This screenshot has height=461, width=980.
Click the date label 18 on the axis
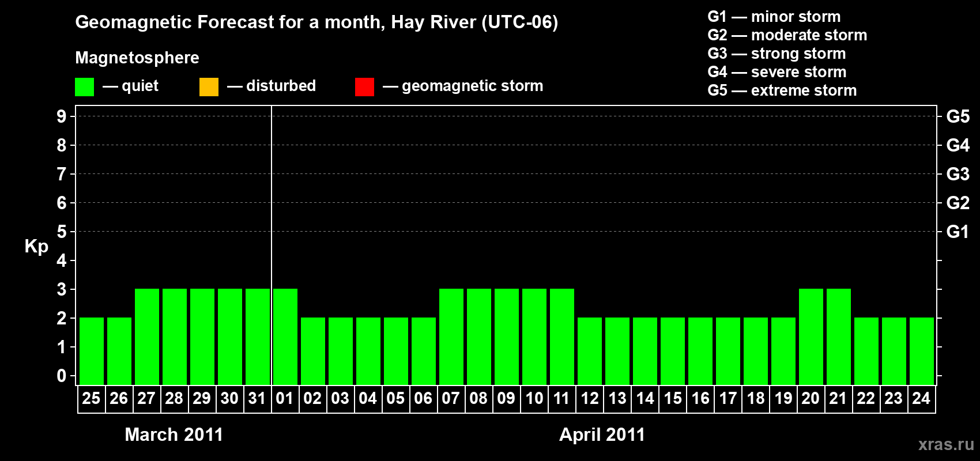point(755,398)
